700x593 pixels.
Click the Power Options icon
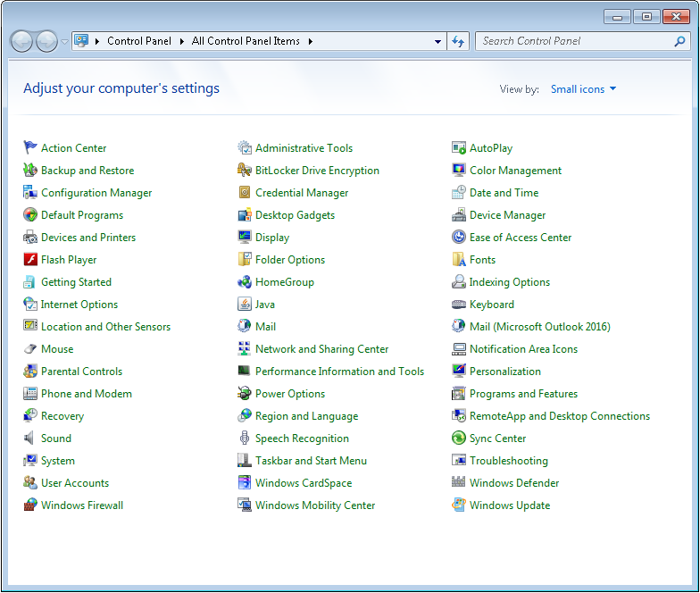coord(245,393)
